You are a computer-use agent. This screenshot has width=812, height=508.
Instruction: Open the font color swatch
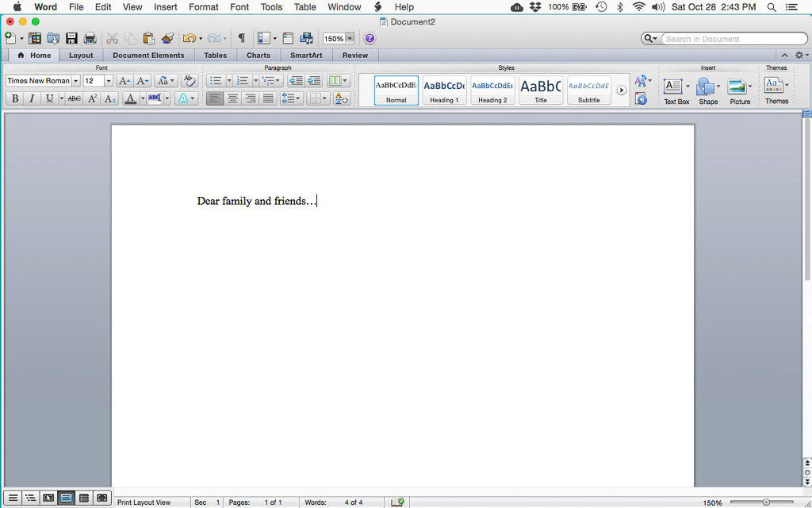tap(129, 98)
